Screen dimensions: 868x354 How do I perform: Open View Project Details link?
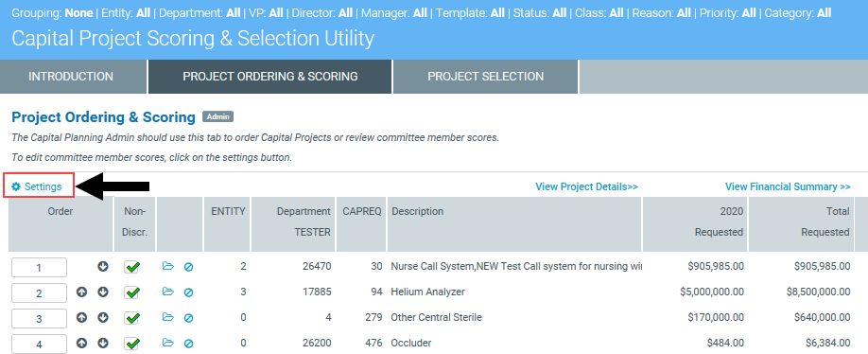click(586, 186)
